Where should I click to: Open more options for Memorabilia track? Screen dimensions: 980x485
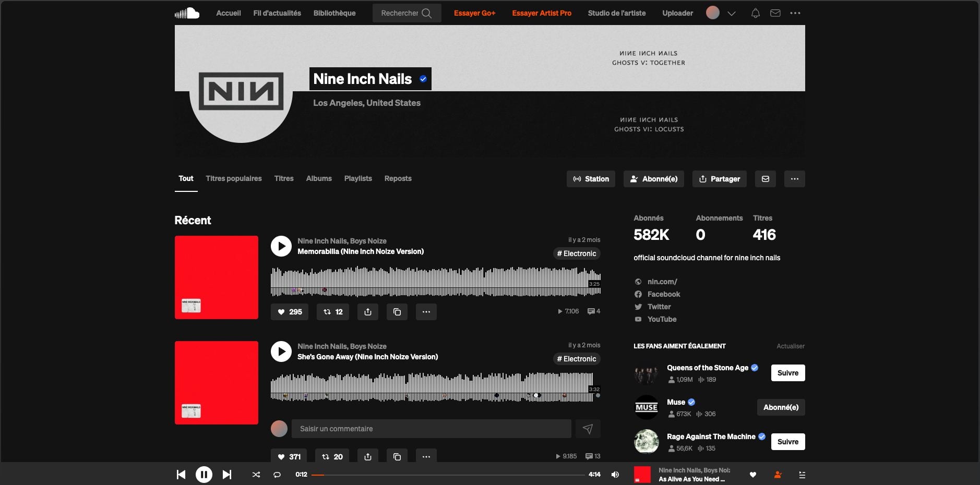[426, 312]
